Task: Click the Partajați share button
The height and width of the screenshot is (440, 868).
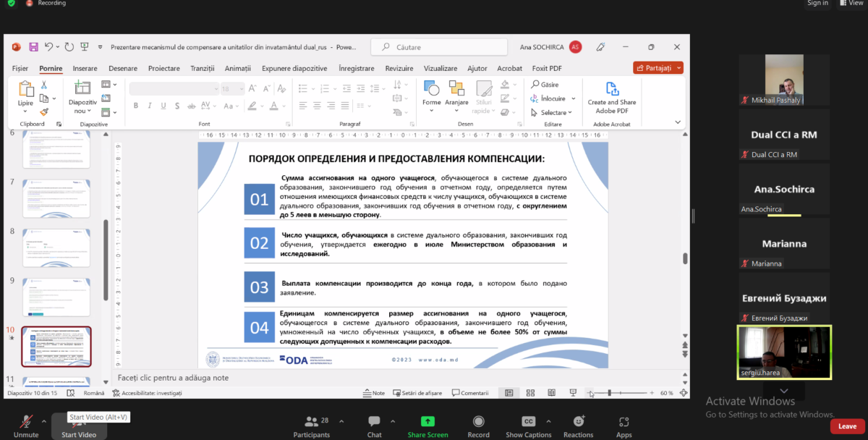Action: pos(653,68)
